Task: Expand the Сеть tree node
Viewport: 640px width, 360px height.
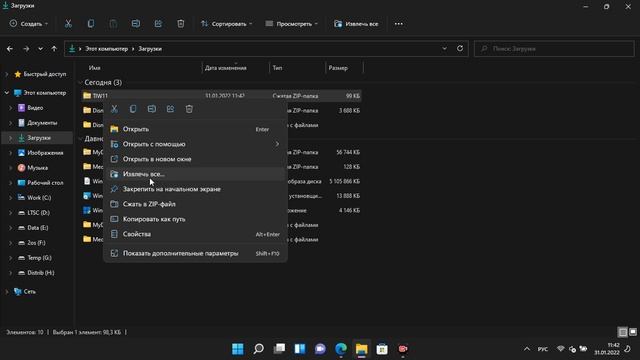Action: tap(6, 292)
